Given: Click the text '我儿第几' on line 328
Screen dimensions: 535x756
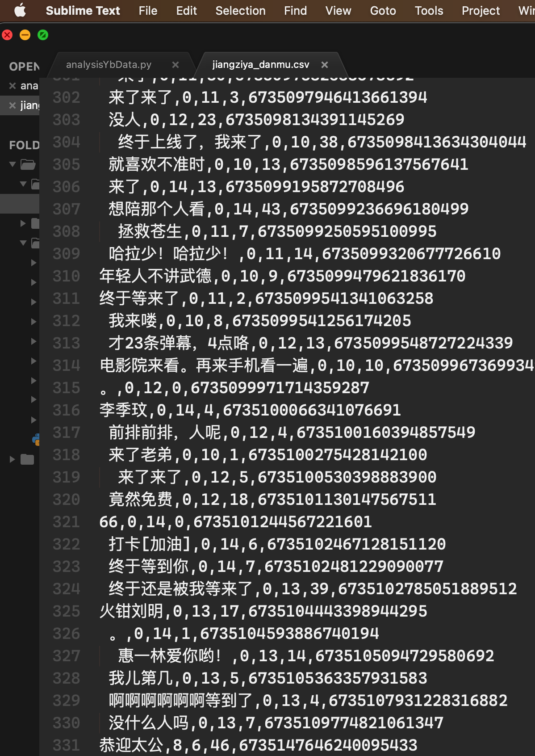Looking at the screenshot, I should tap(141, 678).
